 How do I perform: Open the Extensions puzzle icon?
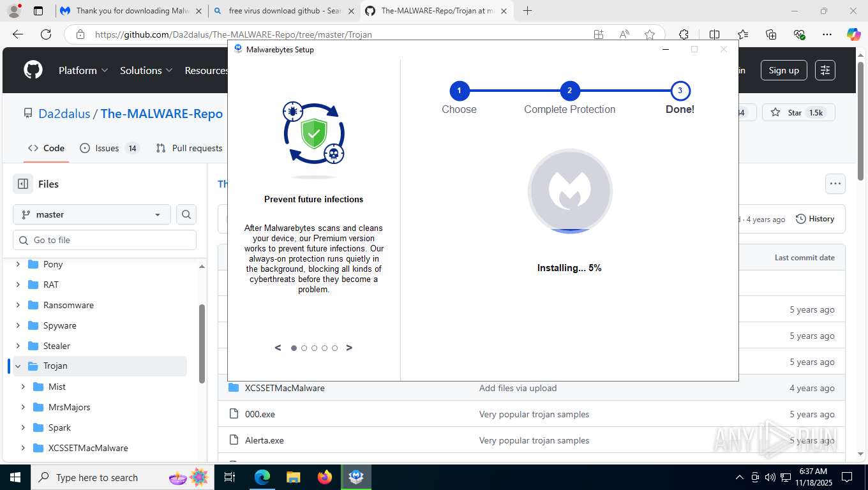684,34
